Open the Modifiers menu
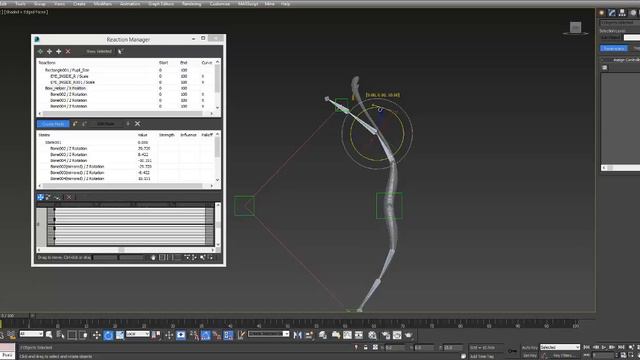This screenshot has width=640, height=360. tap(102, 4)
